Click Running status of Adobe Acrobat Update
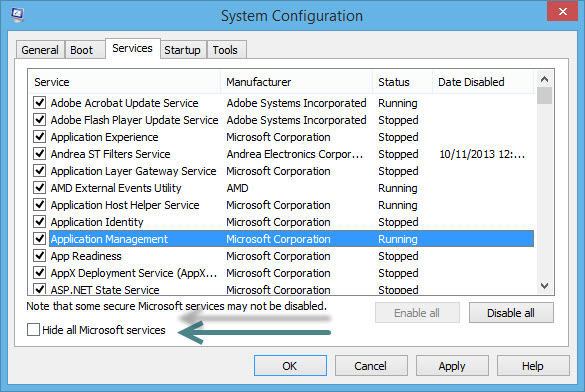 (x=398, y=103)
